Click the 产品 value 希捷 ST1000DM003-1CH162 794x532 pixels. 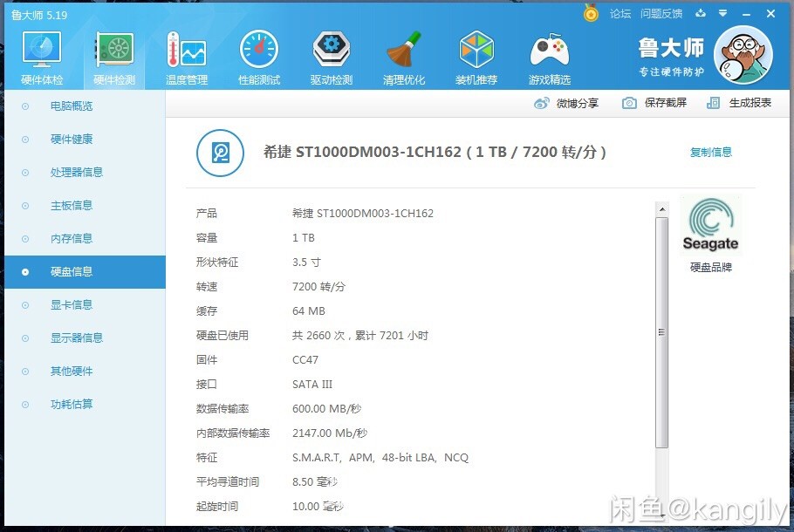(x=363, y=214)
